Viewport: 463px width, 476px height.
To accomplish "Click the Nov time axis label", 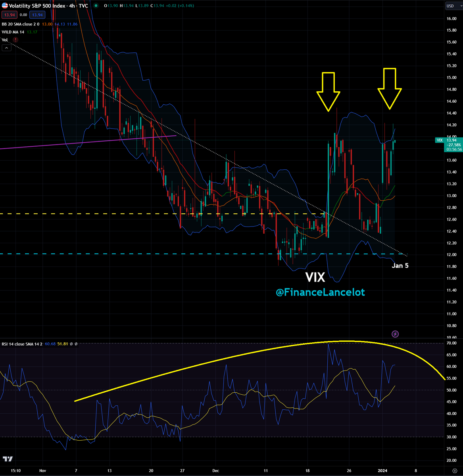I will pyautogui.click(x=43, y=470).
